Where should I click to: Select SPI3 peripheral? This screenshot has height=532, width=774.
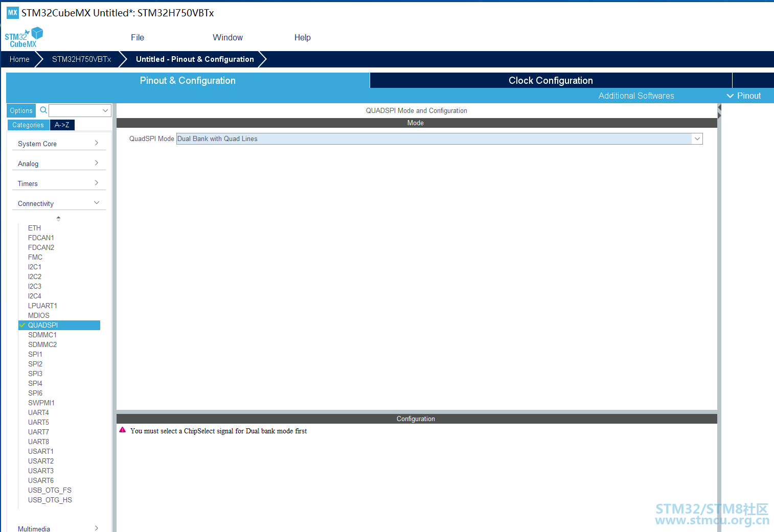(x=35, y=374)
